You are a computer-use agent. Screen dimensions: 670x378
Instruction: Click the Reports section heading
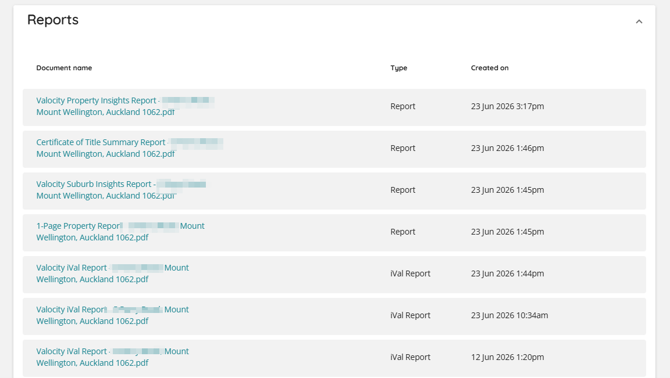click(53, 20)
